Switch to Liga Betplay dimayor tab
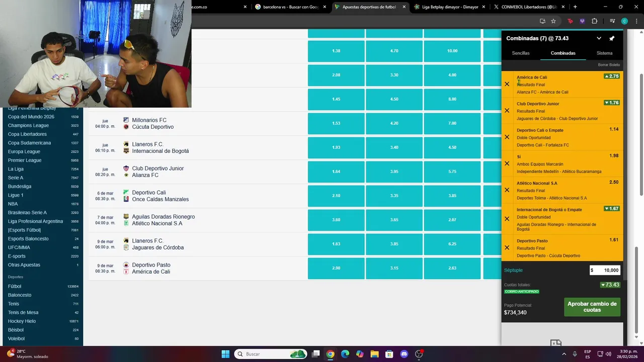 tap(445, 7)
